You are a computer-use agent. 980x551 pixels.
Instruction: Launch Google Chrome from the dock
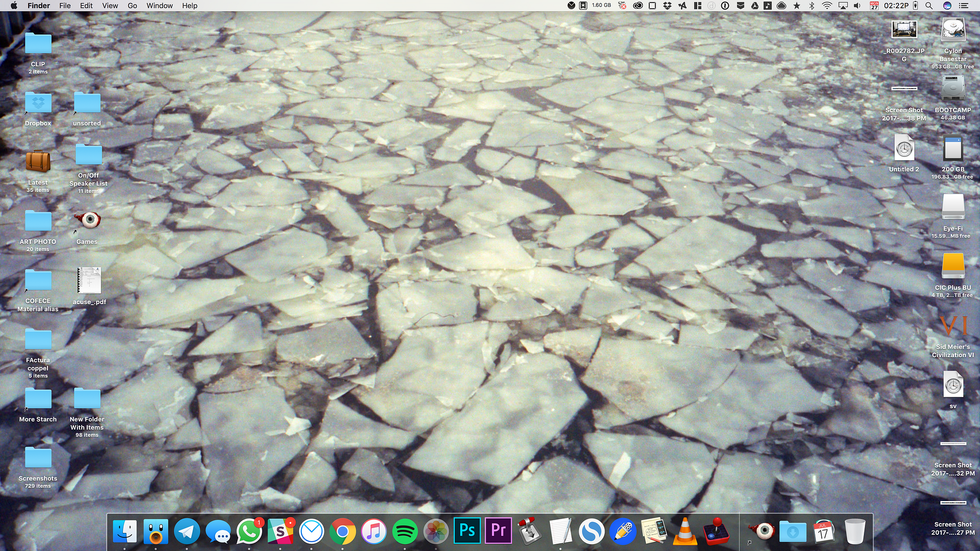pos(343,531)
